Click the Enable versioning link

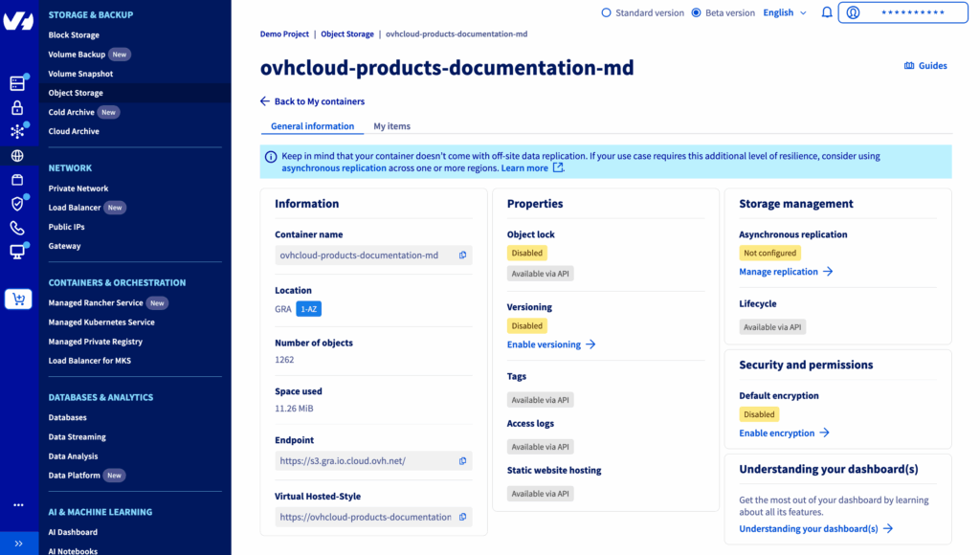551,344
